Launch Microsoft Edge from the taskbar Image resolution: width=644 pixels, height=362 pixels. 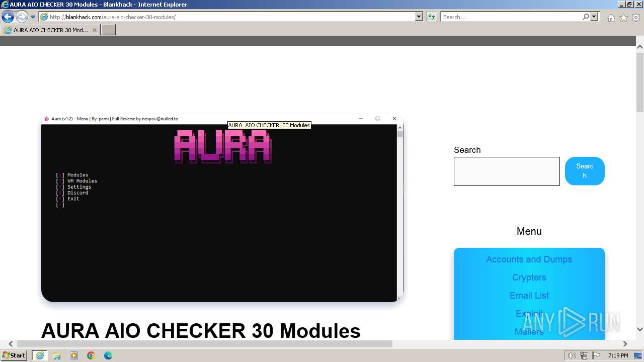108,355
